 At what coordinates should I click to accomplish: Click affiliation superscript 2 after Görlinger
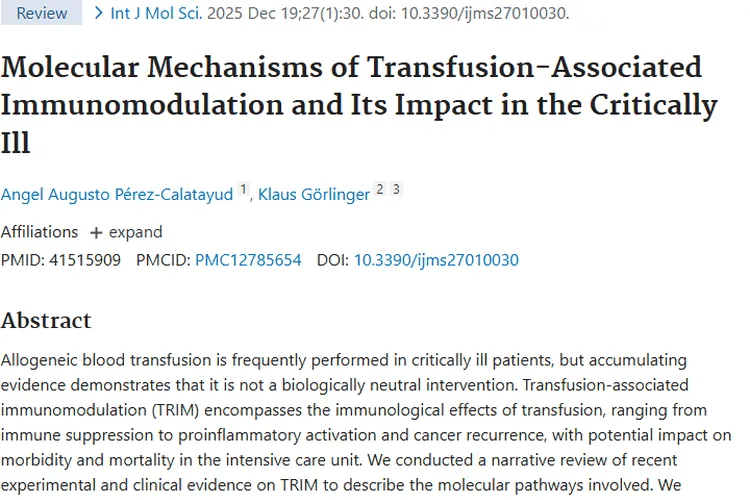tap(379, 189)
